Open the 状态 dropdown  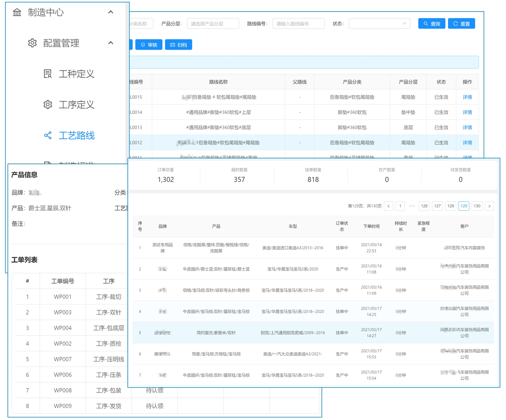pos(379,24)
